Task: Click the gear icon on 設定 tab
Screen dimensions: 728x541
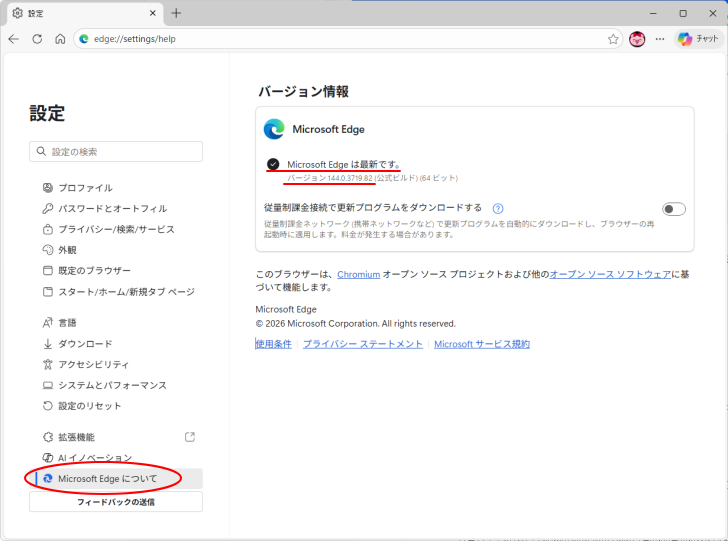Action: tap(18, 13)
